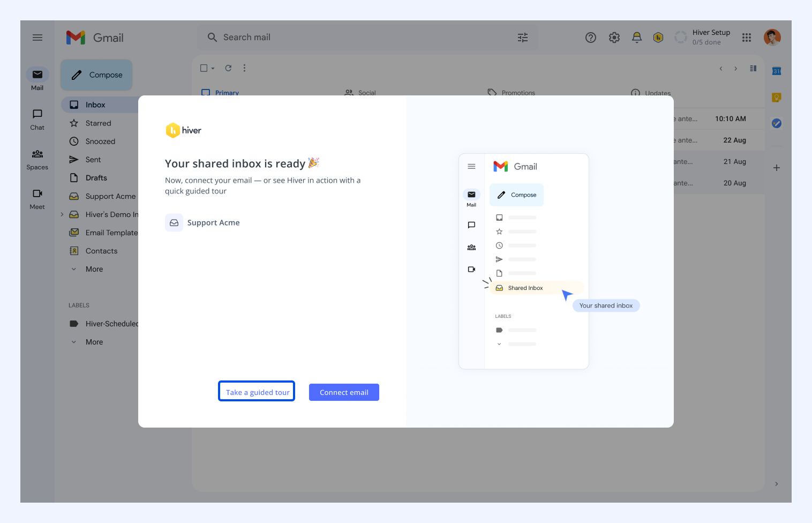Open search filter options icon
The image size is (812, 523).
pos(523,38)
